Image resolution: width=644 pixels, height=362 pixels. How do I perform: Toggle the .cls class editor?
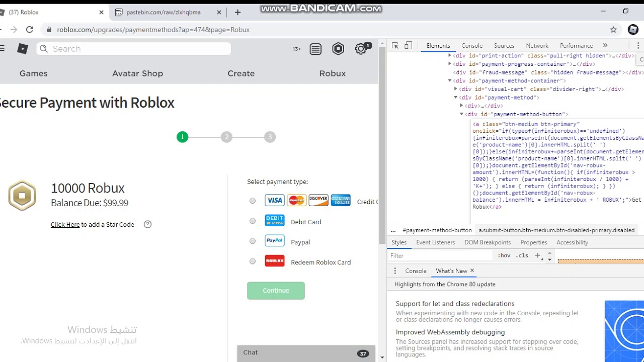pyautogui.click(x=522, y=255)
